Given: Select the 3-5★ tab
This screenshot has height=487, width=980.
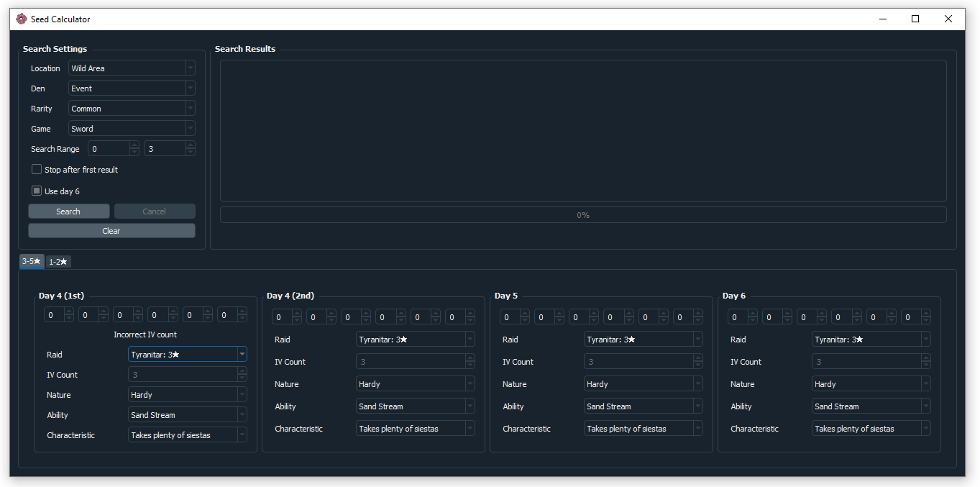Looking at the screenshot, I should click(32, 262).
